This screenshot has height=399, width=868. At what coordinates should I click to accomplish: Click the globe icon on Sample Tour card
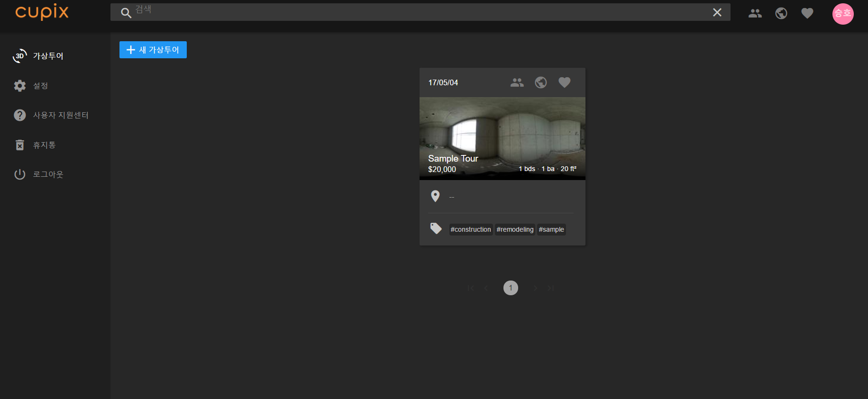(x=540, y=82)
